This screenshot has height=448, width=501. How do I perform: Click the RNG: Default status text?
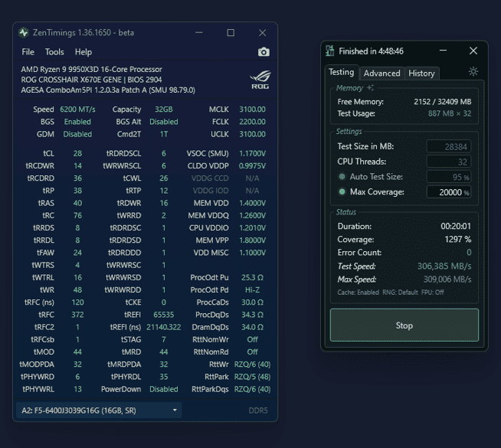click(x=400, y=293)
